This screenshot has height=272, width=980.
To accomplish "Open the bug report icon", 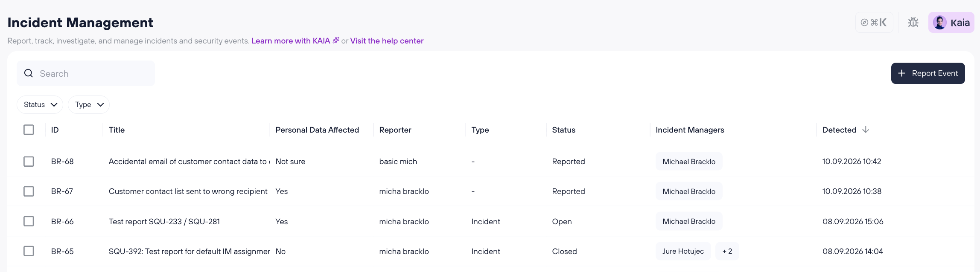I will (x=913, y=23).
